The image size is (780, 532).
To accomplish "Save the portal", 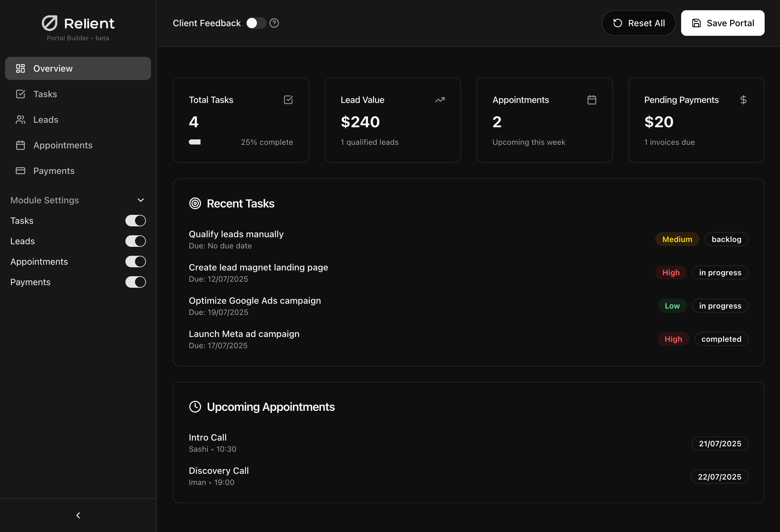I will click(x=722, y=23).
